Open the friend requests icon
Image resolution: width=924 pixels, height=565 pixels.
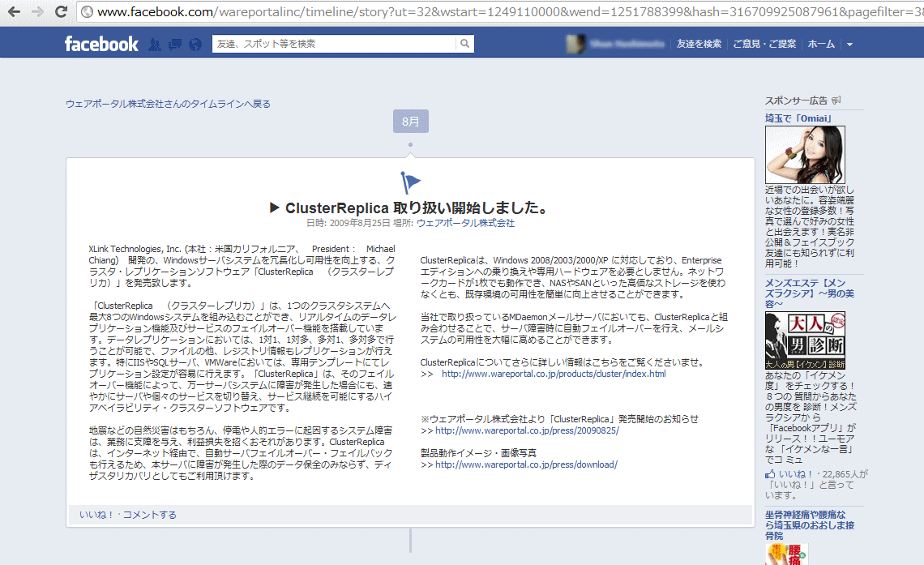tap(154, 45)
